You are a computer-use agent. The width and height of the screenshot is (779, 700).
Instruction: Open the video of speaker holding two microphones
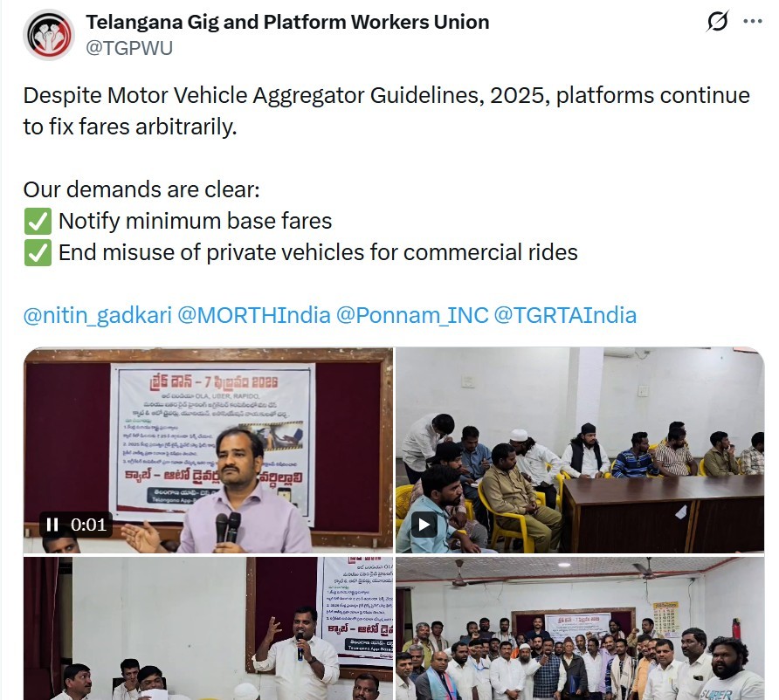coord(208,450)
